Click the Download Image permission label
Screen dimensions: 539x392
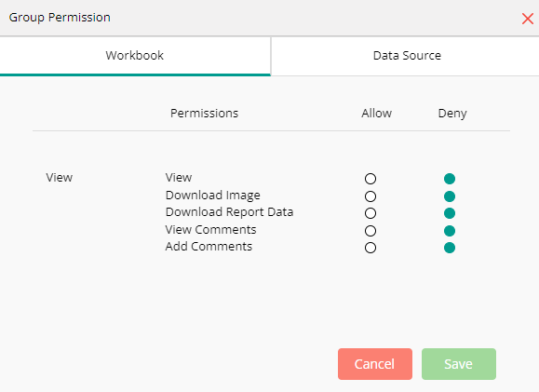[213, 196]
